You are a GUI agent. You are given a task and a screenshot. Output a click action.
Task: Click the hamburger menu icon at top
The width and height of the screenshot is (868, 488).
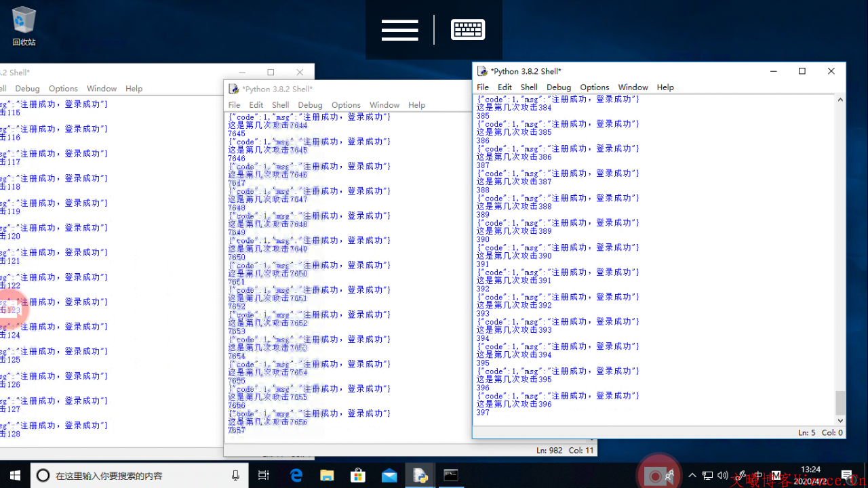[399, 30]
